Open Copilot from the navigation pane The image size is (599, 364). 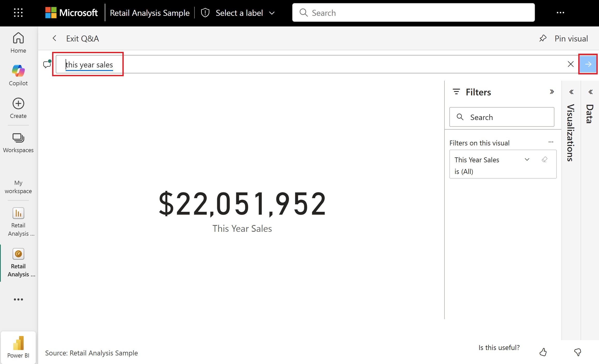click(x=18, y=75)
